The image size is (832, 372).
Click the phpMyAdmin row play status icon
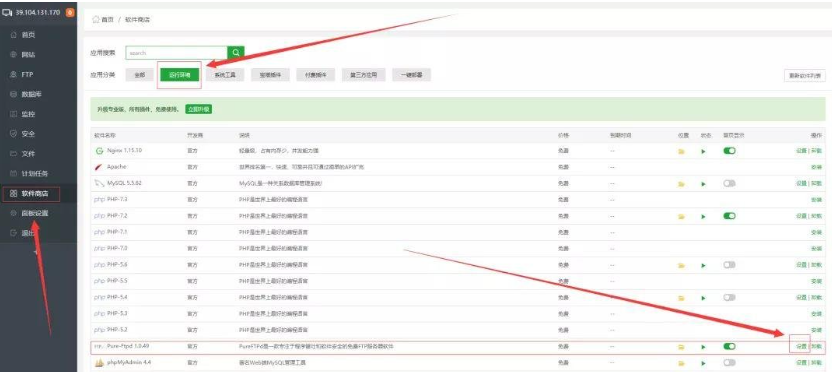pos(704,364)
